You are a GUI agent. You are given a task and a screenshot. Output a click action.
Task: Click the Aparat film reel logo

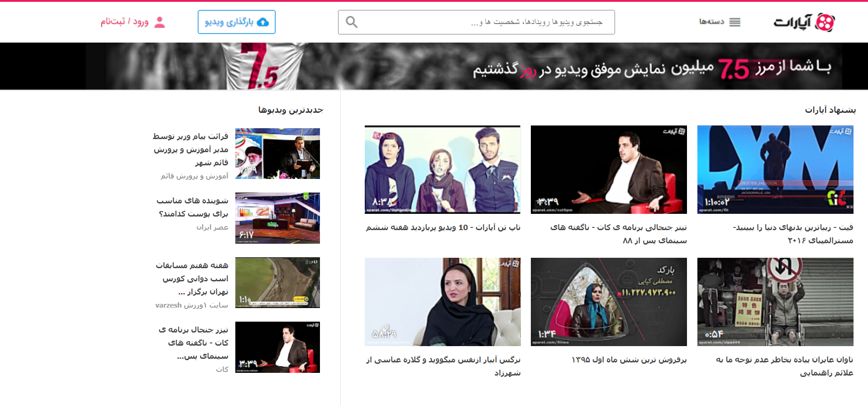coord(825,22)
